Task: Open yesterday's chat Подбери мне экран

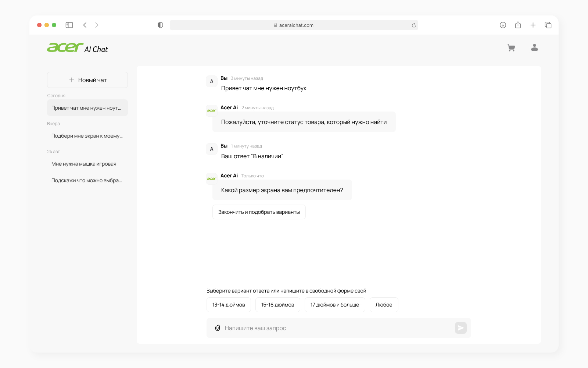Action: 87,136
